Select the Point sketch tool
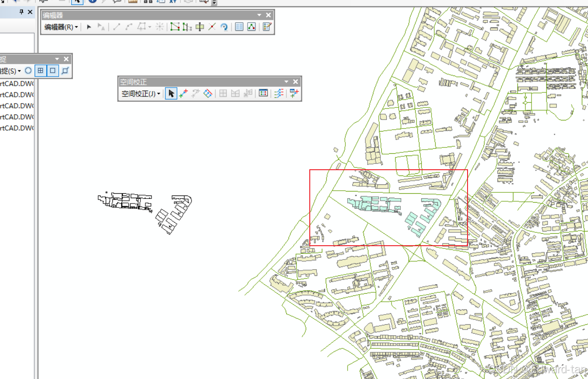This screenshot has height=379, width=588. [160, 27]
